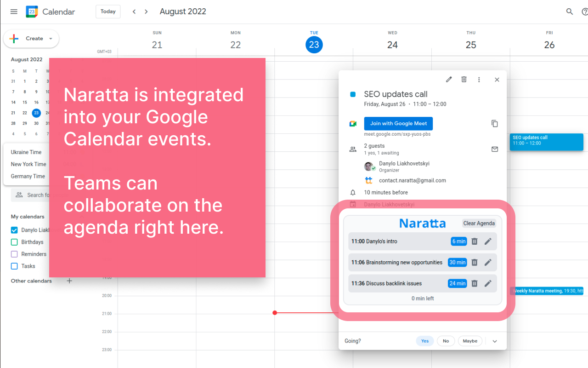The width and height of the screenshot is (588, 368).
Task: Select Monday 22 column header
Action: (236, 41)
